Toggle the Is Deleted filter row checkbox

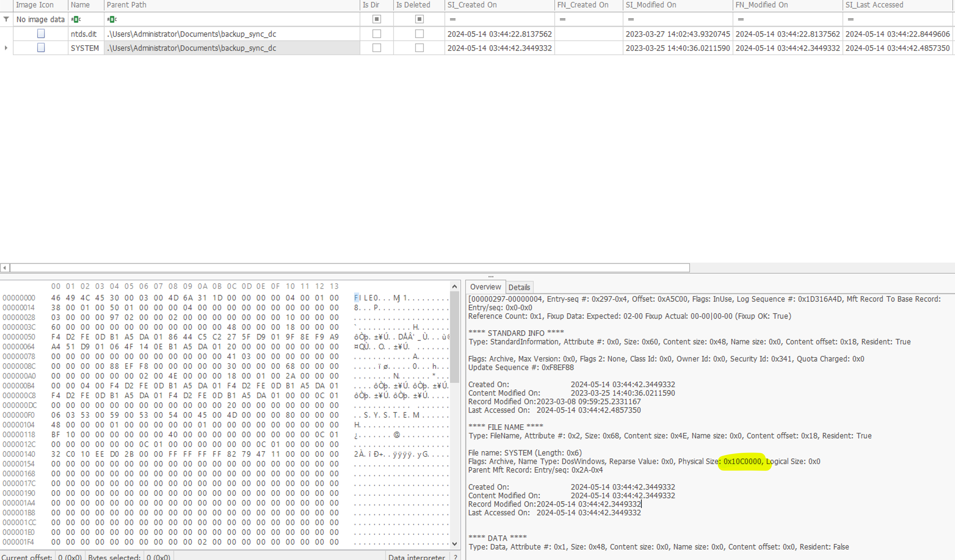click(419, 19)
